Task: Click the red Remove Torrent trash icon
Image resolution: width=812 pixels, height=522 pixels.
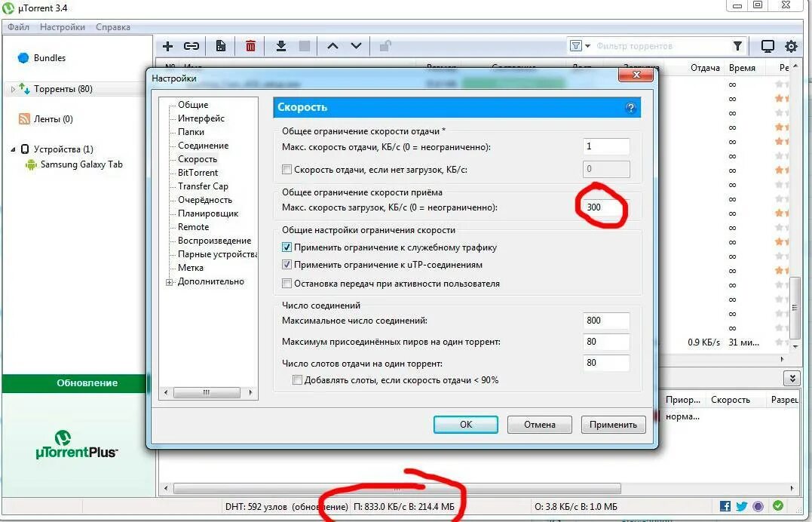Action: point(250,46)
